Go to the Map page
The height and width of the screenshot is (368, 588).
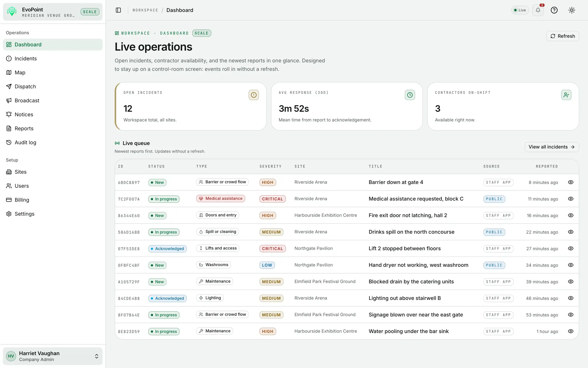pos(53,72)
